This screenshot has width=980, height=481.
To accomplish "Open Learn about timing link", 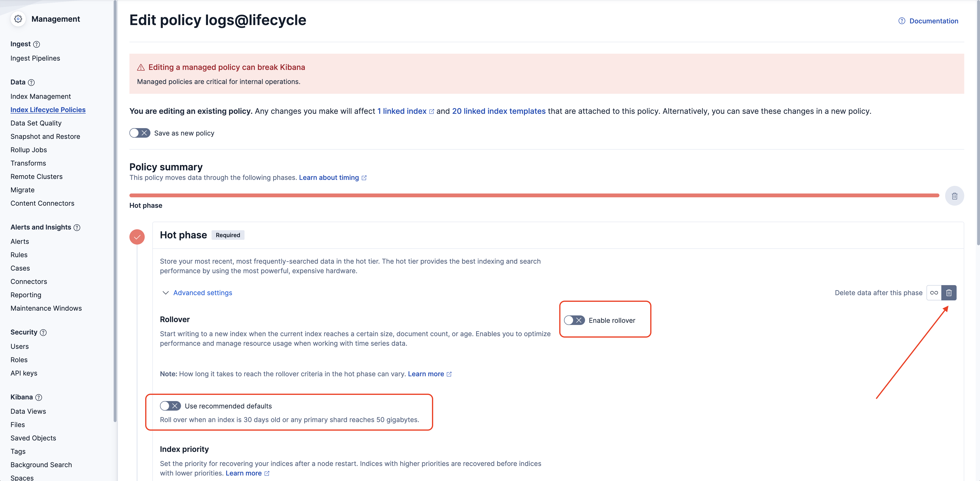I will (329, 178).
